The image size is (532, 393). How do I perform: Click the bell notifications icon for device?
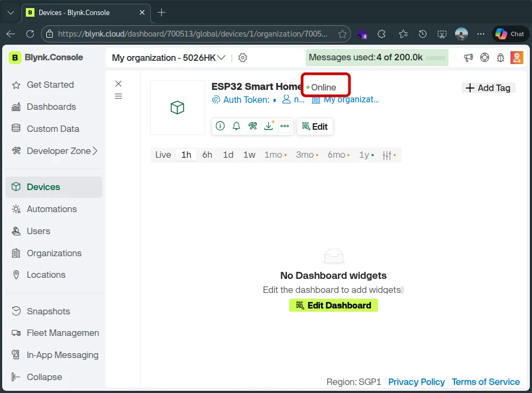[x=236, y=126]
